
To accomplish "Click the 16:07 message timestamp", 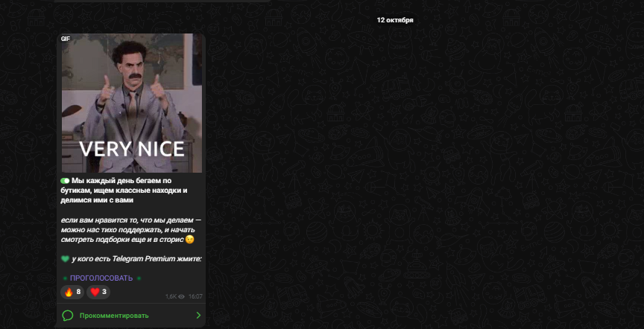I will click(x=195, y=296).
